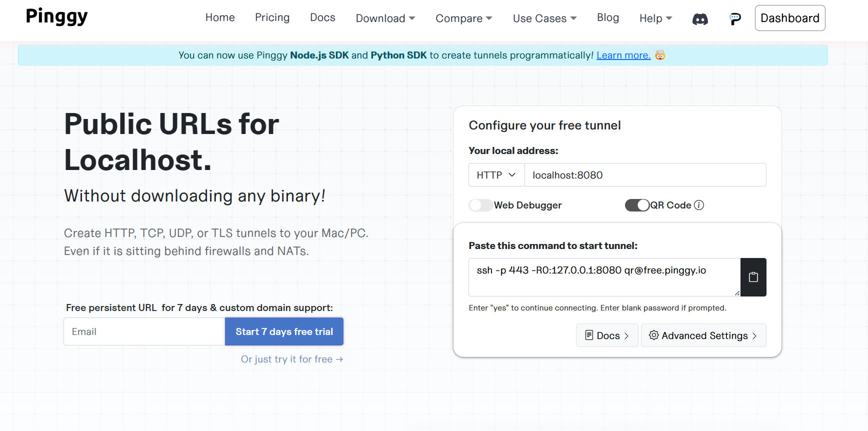Click the party emoji in banner
The height and width of the screenshot is (431, 868).
(x=660, y=55)
